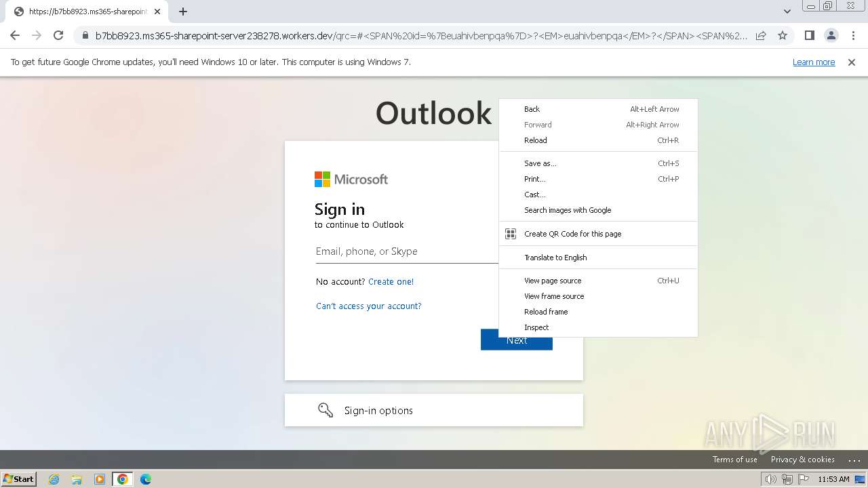Select Reload in the context menu
The height and width of the screenshot is (488, 868).
[598, 140]
